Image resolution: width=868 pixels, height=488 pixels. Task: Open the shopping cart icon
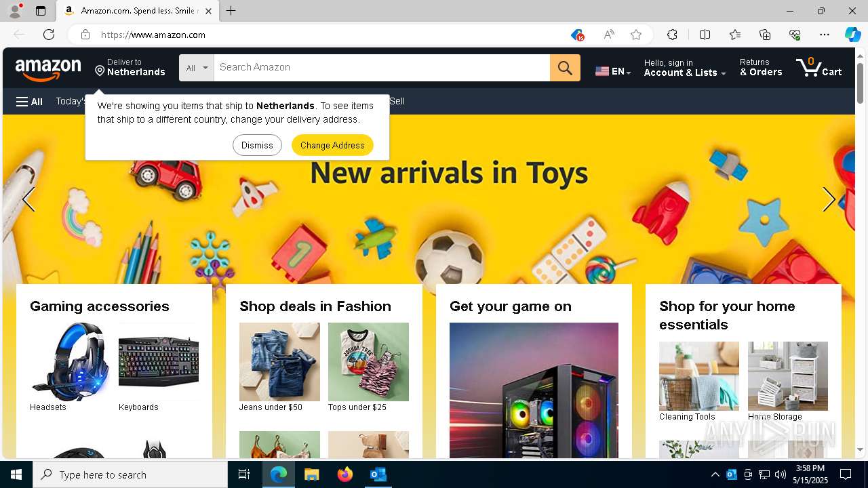(x=819, y=67)
